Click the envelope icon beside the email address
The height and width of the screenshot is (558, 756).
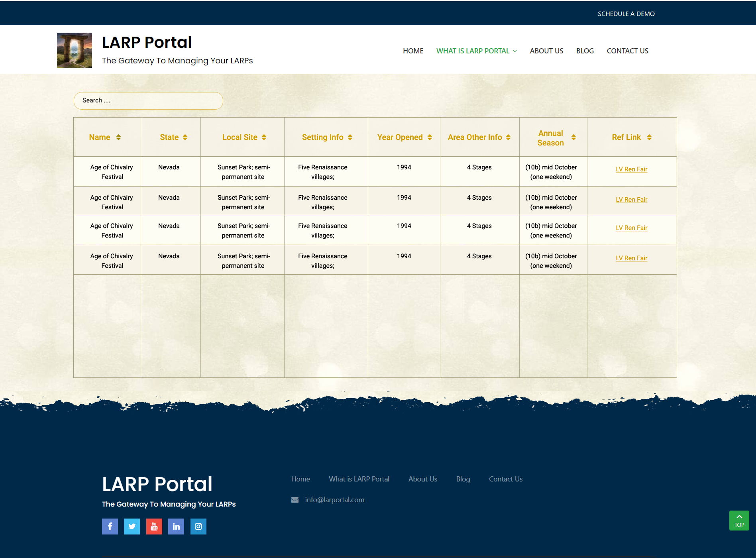point(295,500)
